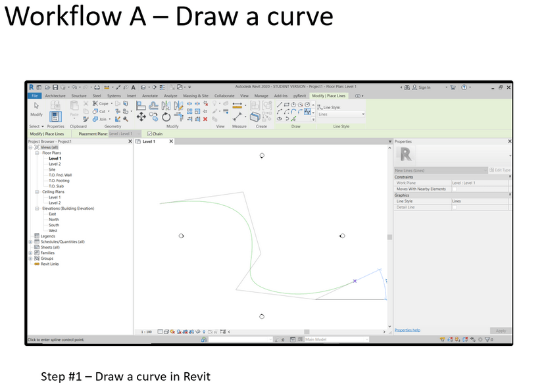Image resolution: width=548 pixels, height=392 pixels.
Task: Select the Line draw tool
Action: 279,105
